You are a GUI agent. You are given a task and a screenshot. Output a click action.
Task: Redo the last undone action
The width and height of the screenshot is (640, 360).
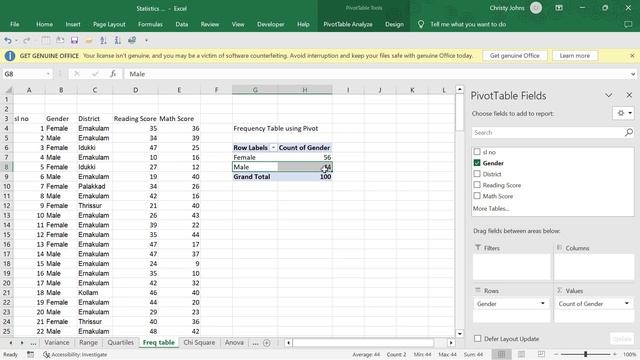pyautogui.click(x=27, y=40)
